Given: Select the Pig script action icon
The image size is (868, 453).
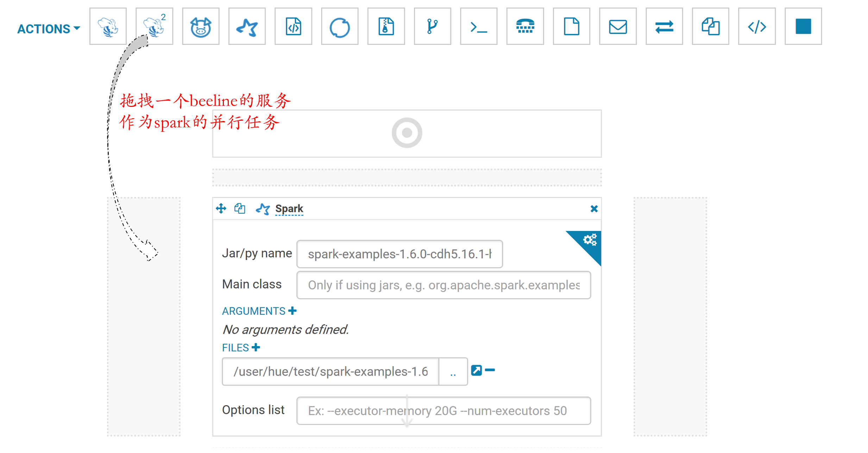Looking at the screenshot, I should [x=201, y=27].
